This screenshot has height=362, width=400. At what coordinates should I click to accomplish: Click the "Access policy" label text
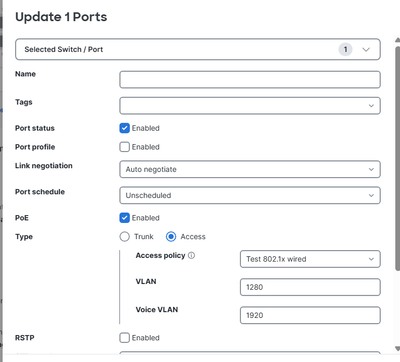pos(160,256)
